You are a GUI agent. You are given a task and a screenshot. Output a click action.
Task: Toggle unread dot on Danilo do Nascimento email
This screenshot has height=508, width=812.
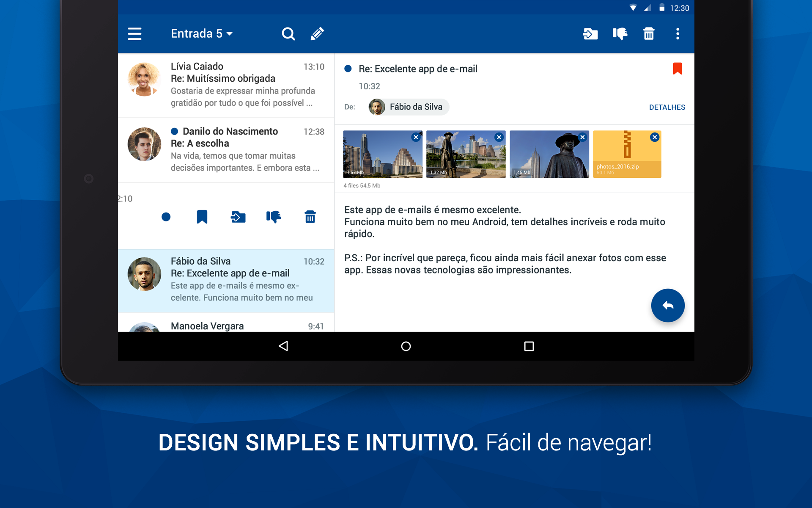[174, 131]
